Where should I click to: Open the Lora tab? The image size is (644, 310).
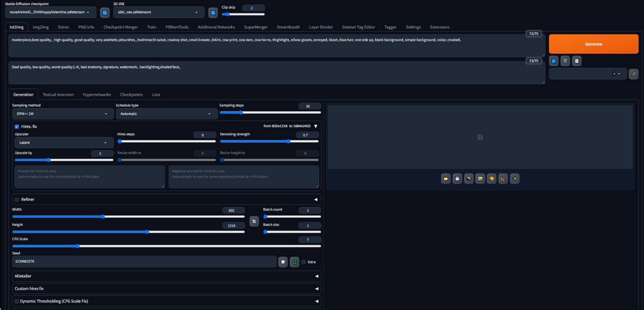(156, 94)
